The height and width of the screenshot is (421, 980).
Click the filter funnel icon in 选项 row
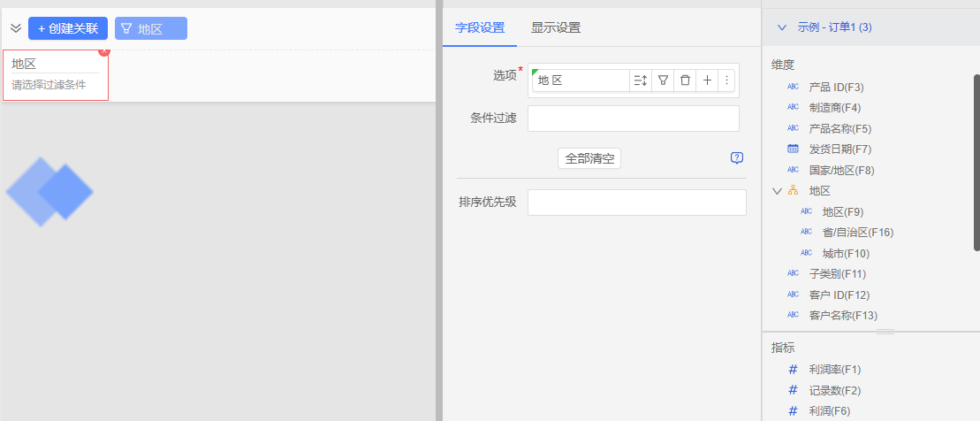pyautogui.click(x=663, y=80)
